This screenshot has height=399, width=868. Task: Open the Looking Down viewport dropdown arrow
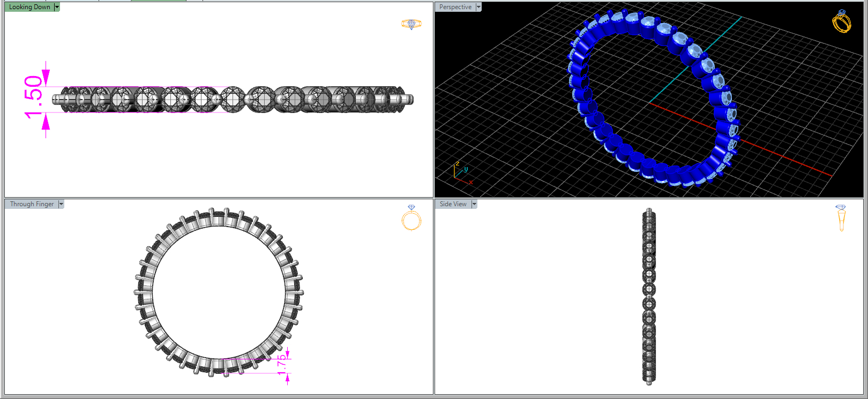[x=57, y=7]
